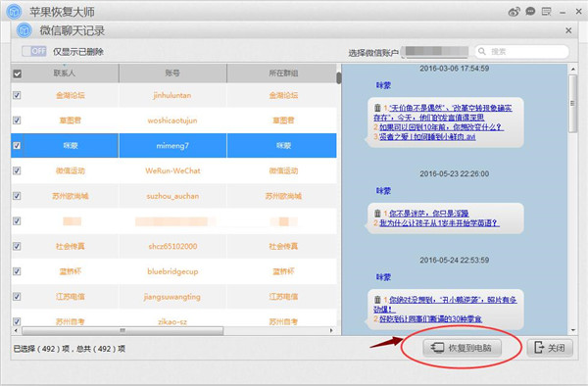Click the chat panel scroll-down arrow

[x=573, y=330]
